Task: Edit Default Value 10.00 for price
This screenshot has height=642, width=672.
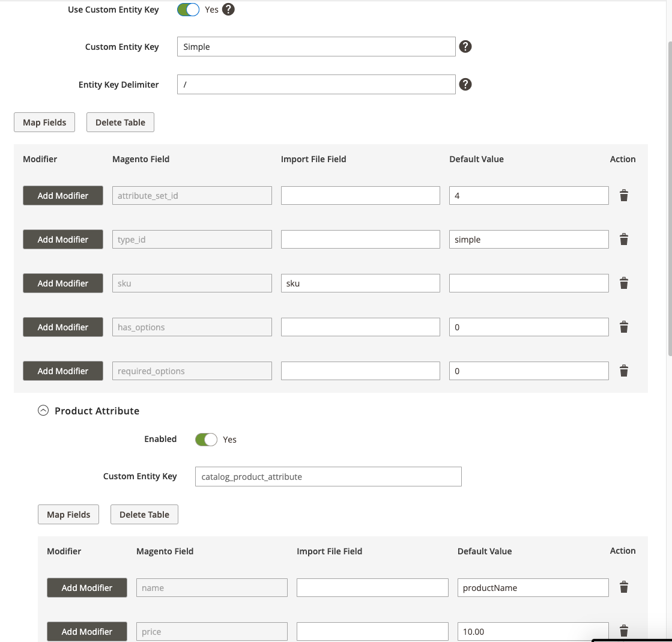Action: pos(533,631)
